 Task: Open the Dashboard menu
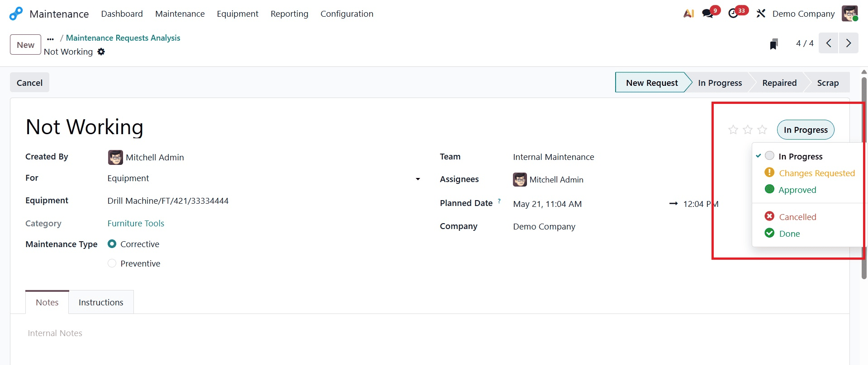point(122,14)
